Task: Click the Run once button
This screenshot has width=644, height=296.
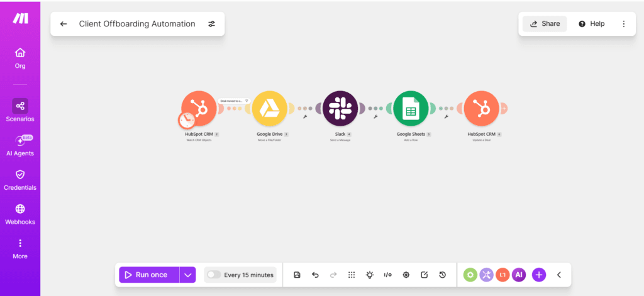Action: pos(149,275)
